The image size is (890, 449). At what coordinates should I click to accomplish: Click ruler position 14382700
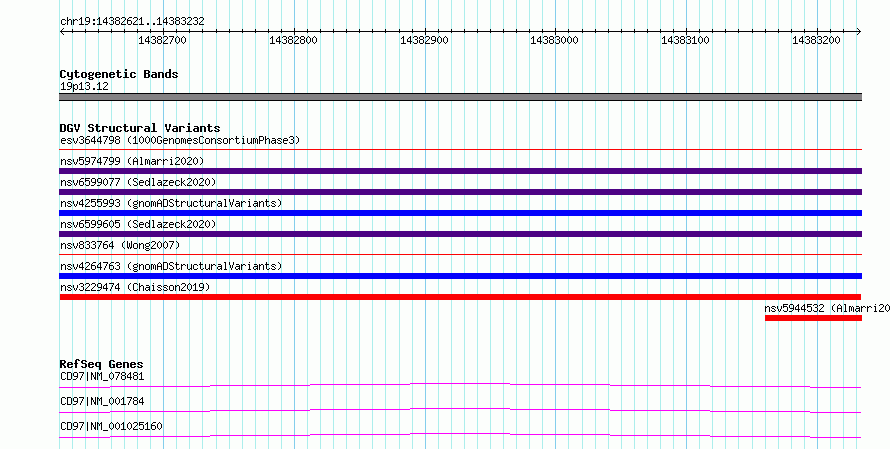pyautogui.click(x=162, y=40)
